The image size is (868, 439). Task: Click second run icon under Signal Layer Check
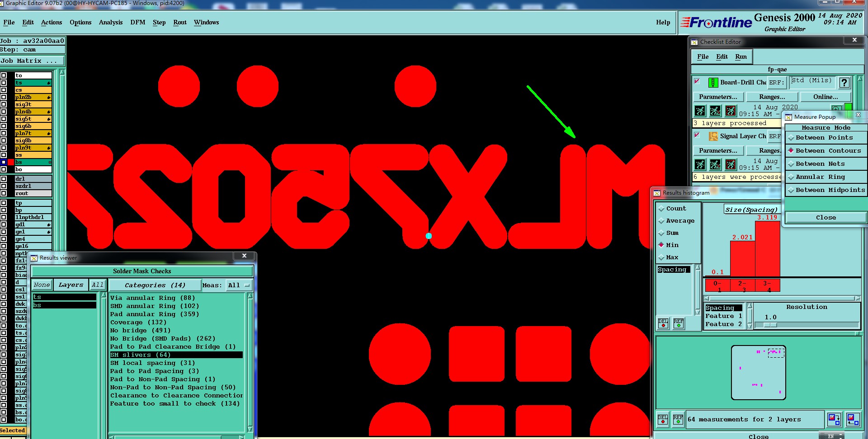point(715,164)
